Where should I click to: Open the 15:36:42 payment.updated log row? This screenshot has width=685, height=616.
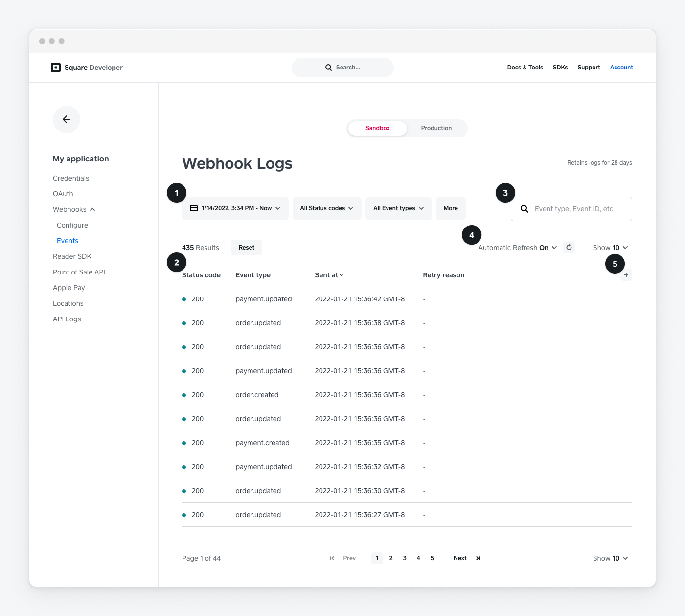coord(407,299)
